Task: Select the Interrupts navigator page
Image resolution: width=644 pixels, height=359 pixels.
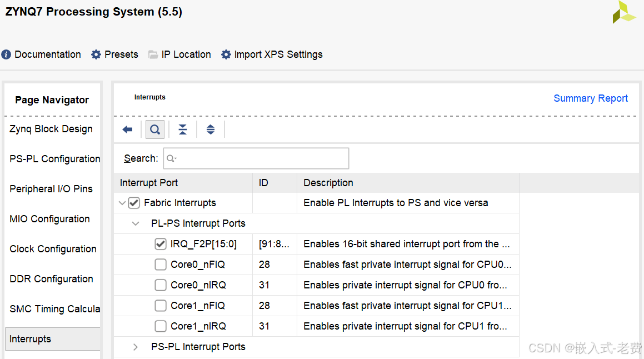Action: pos(53,339)
